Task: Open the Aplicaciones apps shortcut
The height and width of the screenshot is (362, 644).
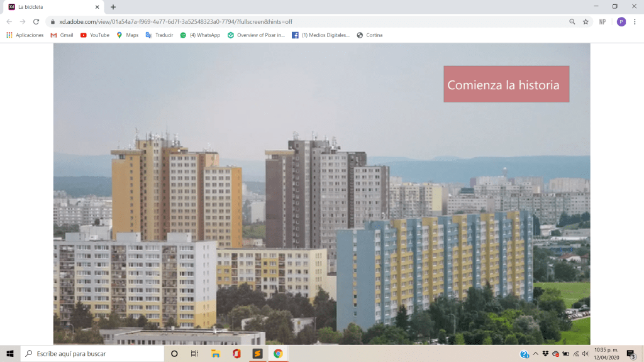Action: coord(25,35)
